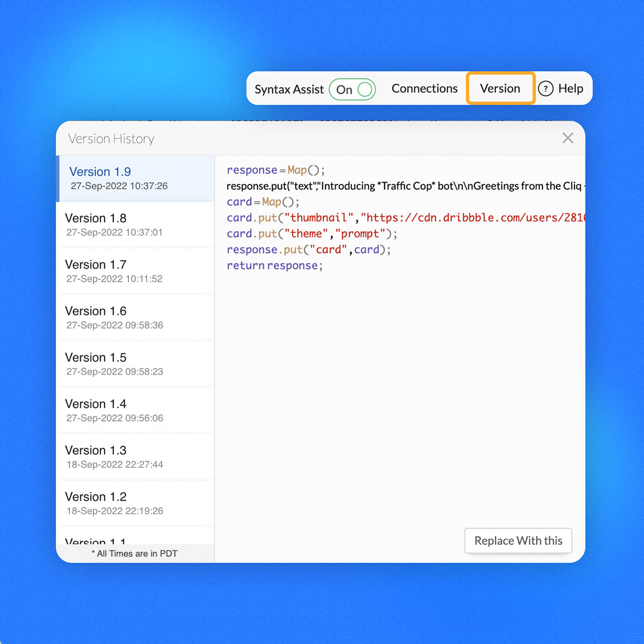Pick Version 1.5 saved at 09:58:23
Image resolution: width=644 pixels, height=644 pixels.
(135, 364)
